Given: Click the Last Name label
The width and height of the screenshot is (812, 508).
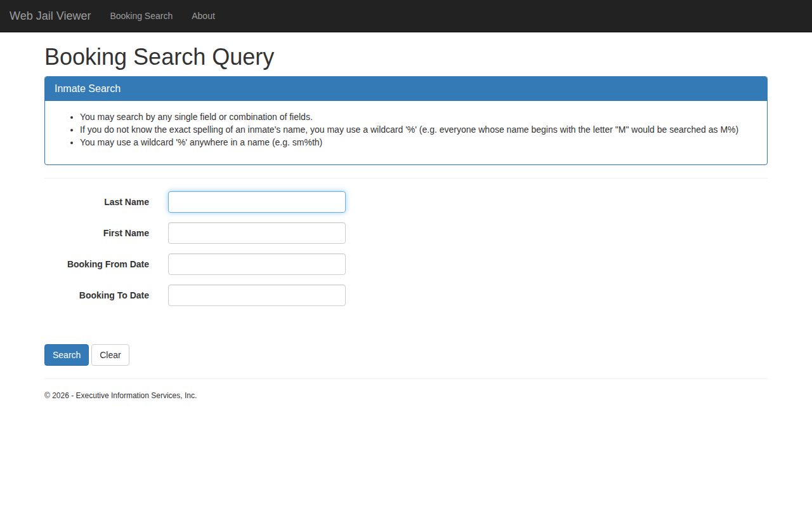Looking at the screenshot, I should pos(127,202).
